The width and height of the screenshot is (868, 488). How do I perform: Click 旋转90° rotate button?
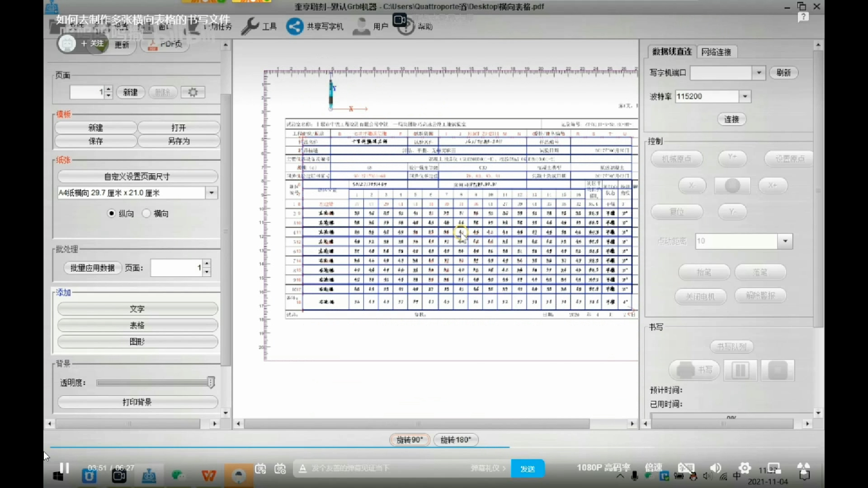(410, 440)
